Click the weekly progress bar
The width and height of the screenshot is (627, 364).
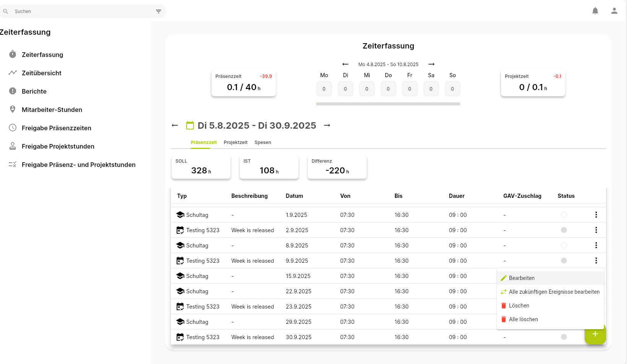388,104
